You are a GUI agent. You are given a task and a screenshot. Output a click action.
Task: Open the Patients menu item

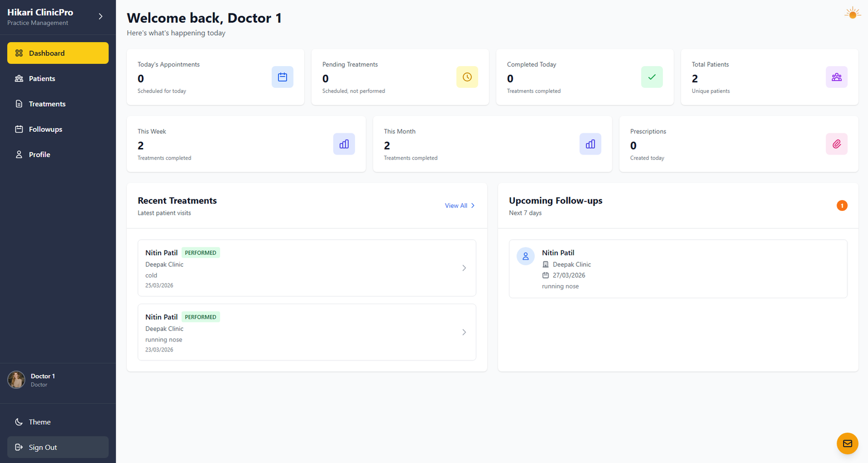[42, 79]
